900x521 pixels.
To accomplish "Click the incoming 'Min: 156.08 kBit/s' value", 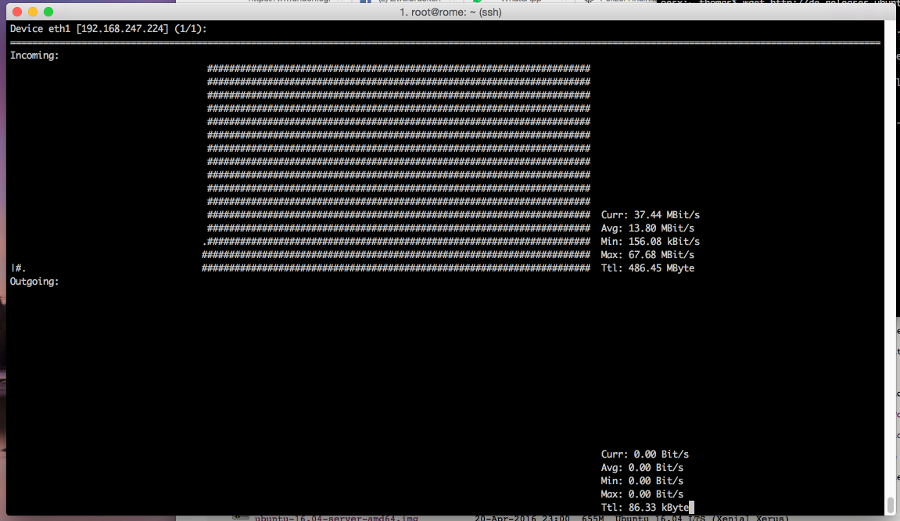I will coord(650,242).
